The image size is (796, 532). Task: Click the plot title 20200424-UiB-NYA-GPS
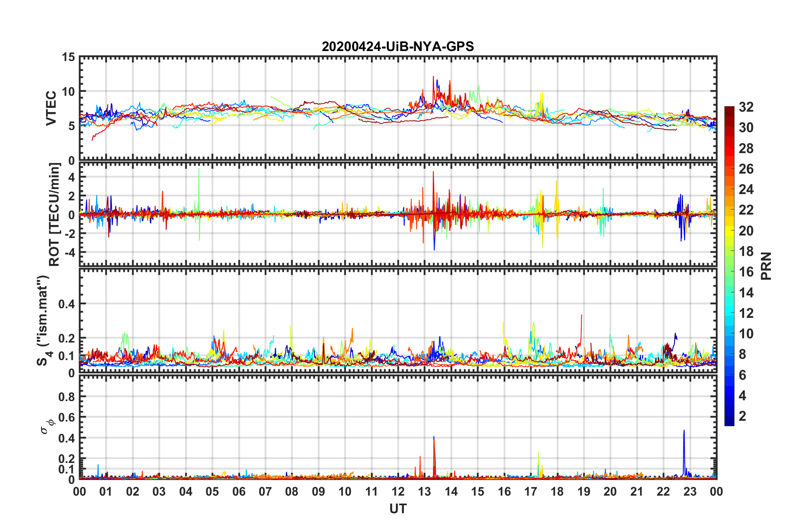coord(398,46)
